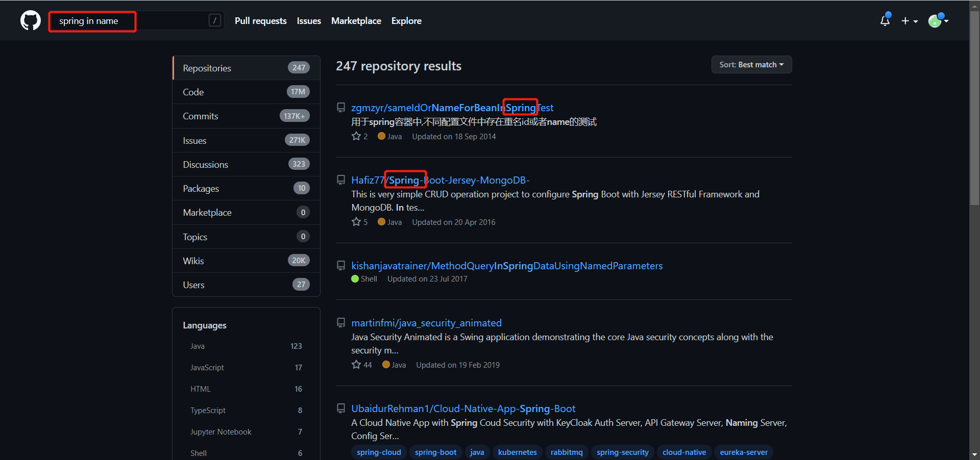Screen dimensions: 980x460
Task: Click the spring-cloud topic tag
Action: tap(379, 452)
